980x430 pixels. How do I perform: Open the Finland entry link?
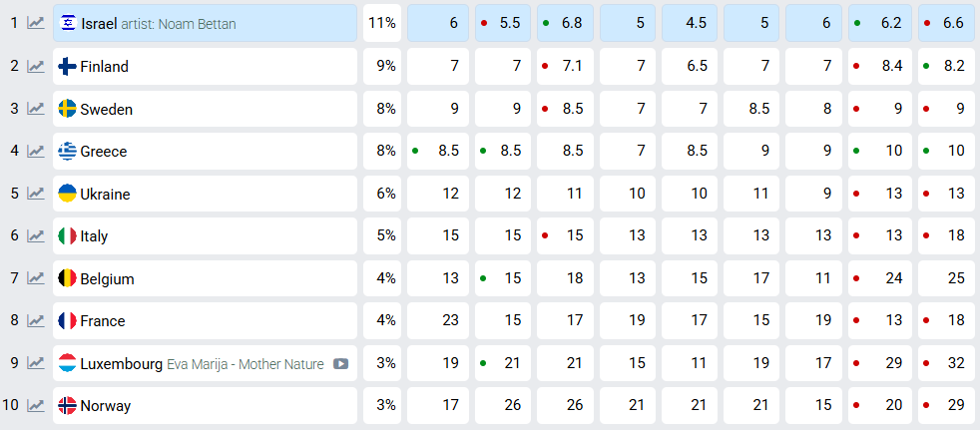click(105, 67)
